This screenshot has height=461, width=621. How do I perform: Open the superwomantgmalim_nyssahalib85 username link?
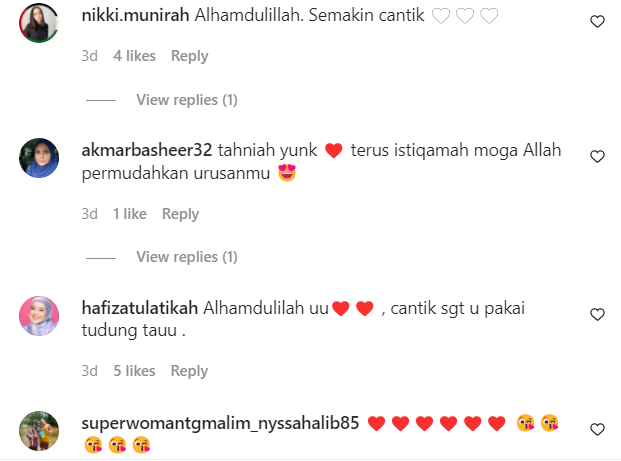(220, 423)
